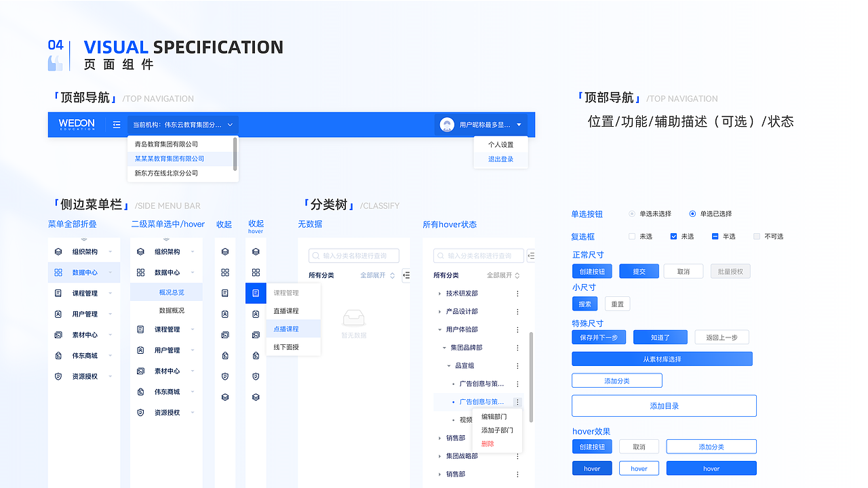The image size is (868, 488).
Task: Select the 素材中心 icon in sidebar
Action: (x=58, y=334)
